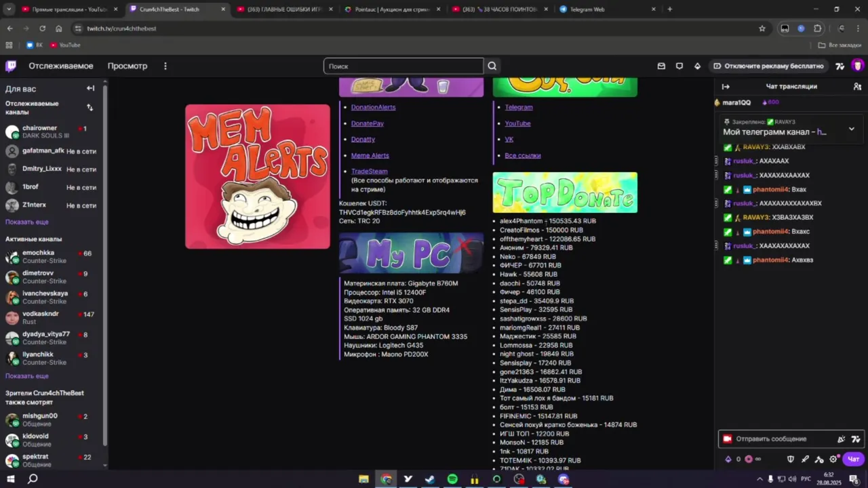Open the Bits icon in top bar
The image size is (868, 488).
tap(697, 66)
